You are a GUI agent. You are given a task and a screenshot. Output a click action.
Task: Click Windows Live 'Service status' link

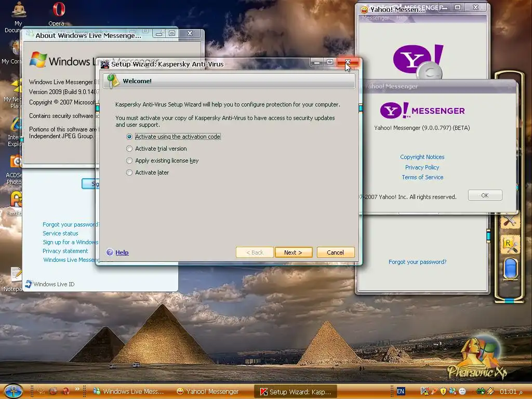[x=60, y=233]
